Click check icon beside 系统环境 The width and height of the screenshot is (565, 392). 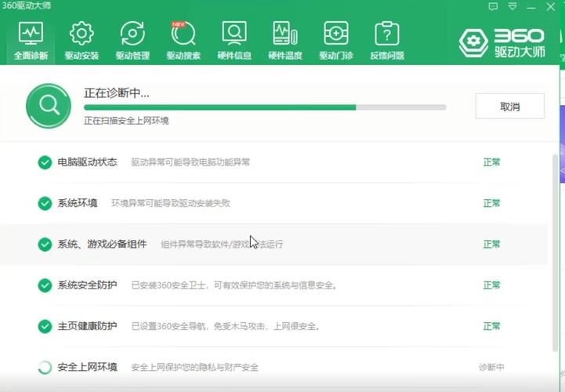(x=45, y=203)
